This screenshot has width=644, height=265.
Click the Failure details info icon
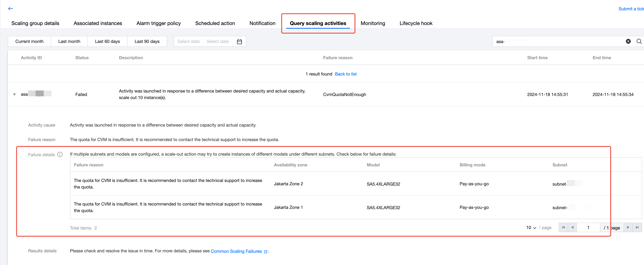click(x=60, y=154)
